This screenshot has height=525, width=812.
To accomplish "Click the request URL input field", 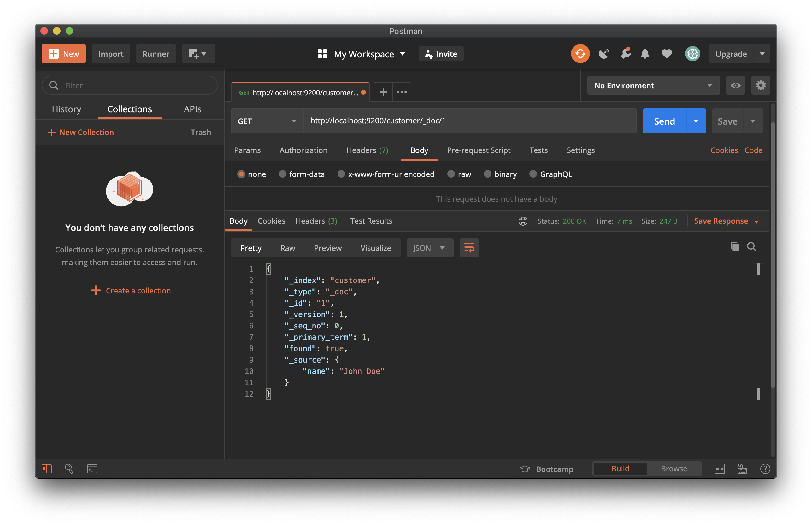I will click(x=469, y=121).
